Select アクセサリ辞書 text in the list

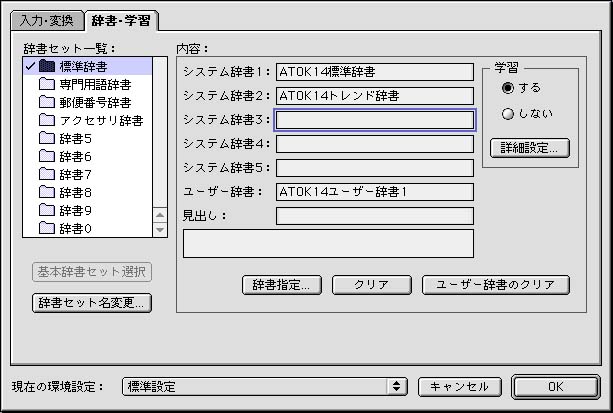(x=102, y=120)
